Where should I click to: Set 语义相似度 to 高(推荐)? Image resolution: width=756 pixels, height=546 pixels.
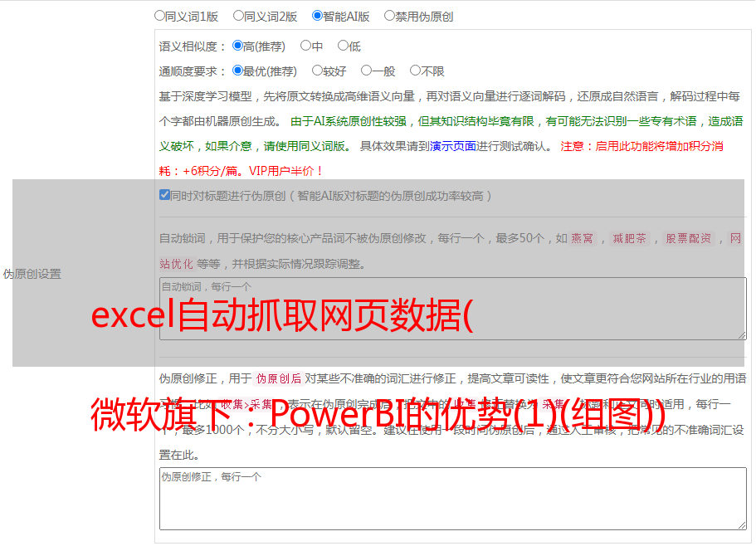[237, 46]
